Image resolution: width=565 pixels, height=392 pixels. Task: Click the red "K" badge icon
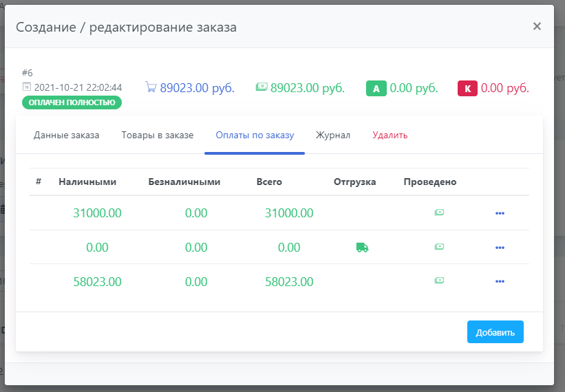467,89
